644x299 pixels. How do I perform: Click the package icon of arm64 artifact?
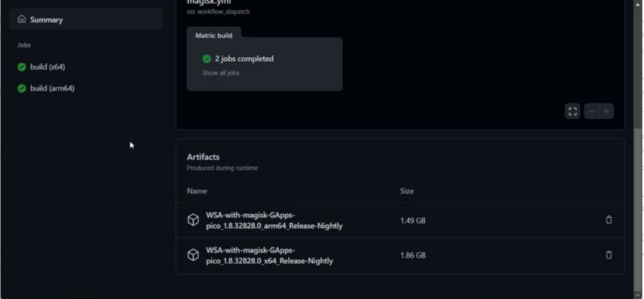click(193, 220)
